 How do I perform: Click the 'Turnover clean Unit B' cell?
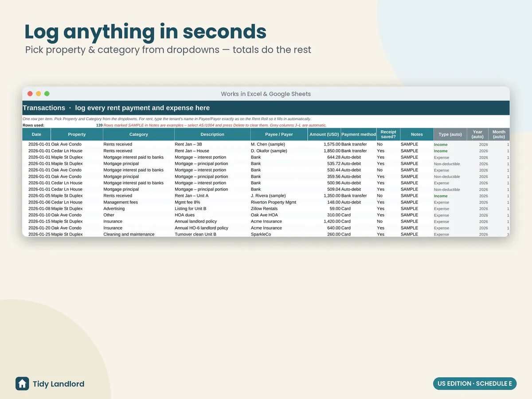[x=212, y=234]
